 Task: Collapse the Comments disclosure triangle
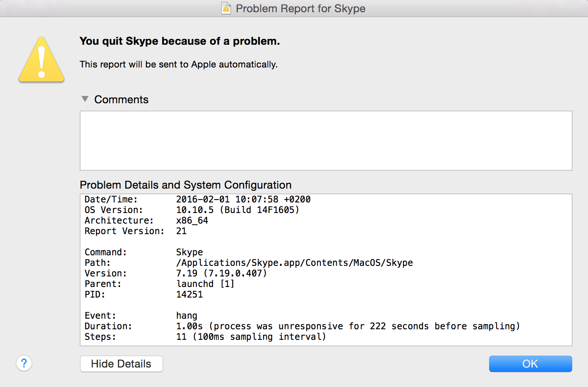pyautogui.click(x=85, y=99)
